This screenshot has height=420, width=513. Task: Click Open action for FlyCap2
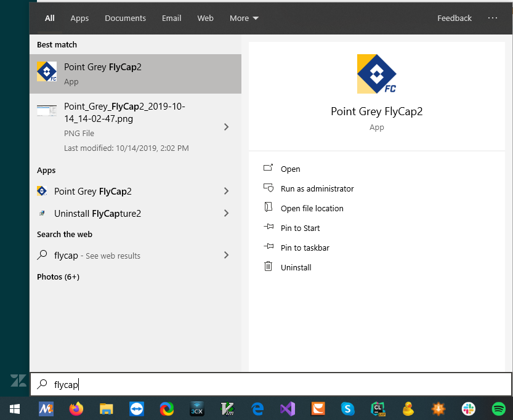coord(290,169)
